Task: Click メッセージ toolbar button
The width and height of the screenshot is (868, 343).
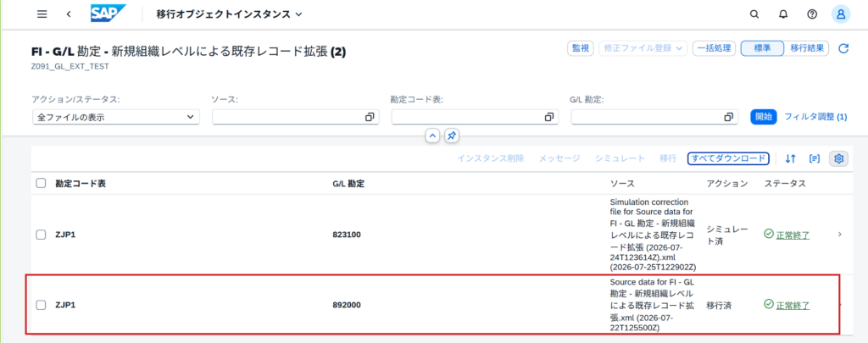Action: click(559, 158)
